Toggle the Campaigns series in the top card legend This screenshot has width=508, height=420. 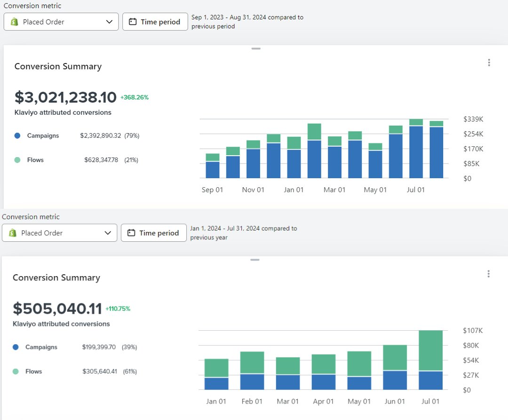point(42,135)
